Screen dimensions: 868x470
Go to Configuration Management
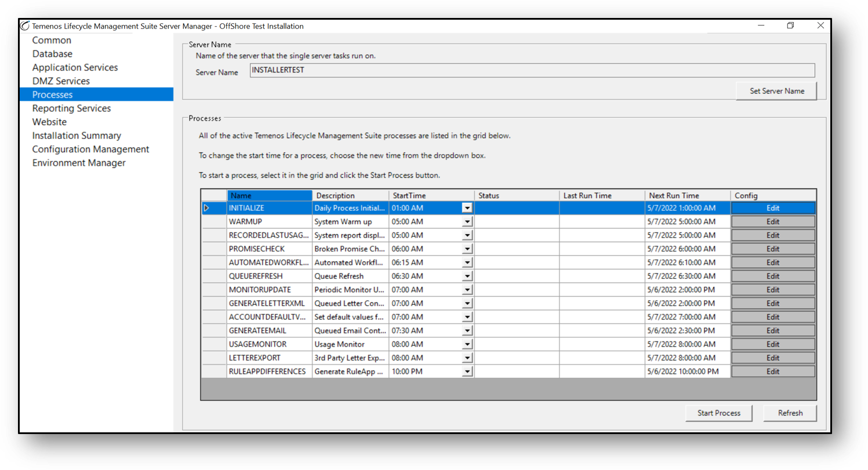(90, 149)
